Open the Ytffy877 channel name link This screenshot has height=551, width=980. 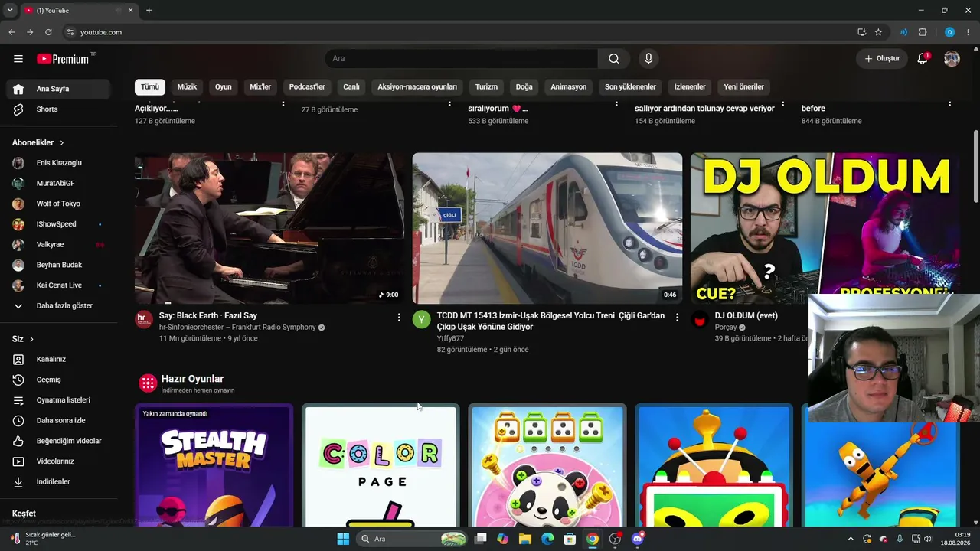click(450, 338)
